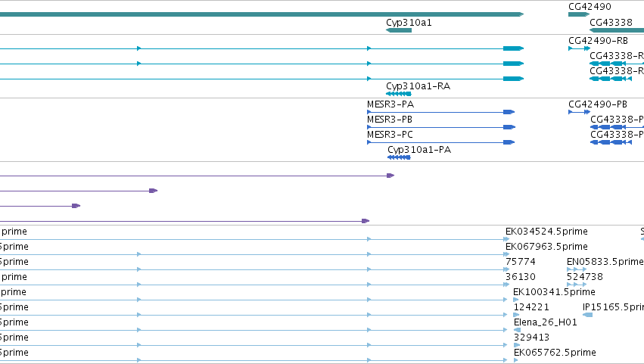The width and height of the screenshot is (644, 364).
Task: Click the CG42490-PB label
Action: [x=598, y=104]
